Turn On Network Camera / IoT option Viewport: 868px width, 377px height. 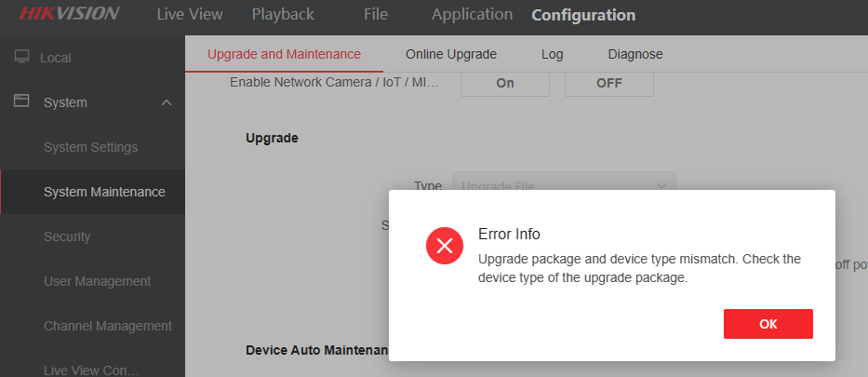click(505, 83)
